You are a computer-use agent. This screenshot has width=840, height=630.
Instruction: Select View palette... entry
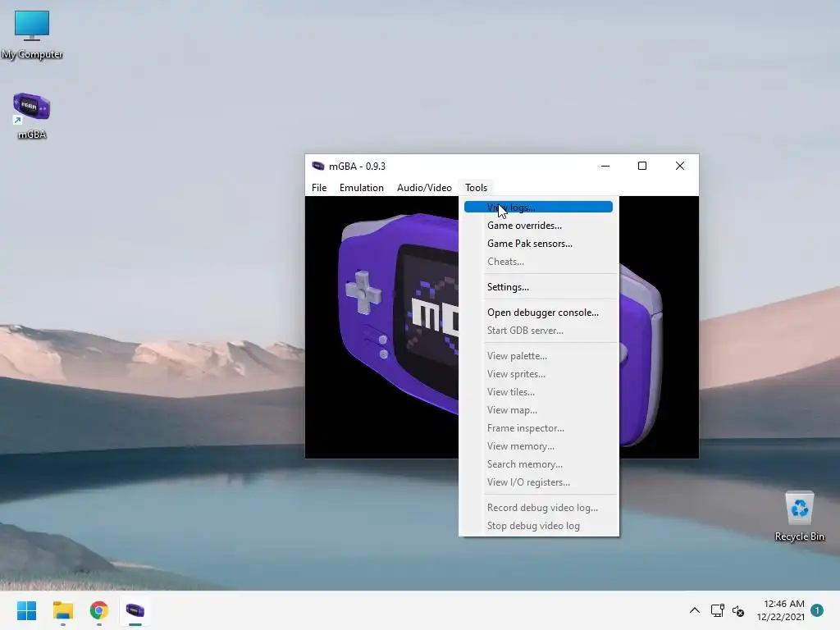pyautogui.click(x=538, y=356)
